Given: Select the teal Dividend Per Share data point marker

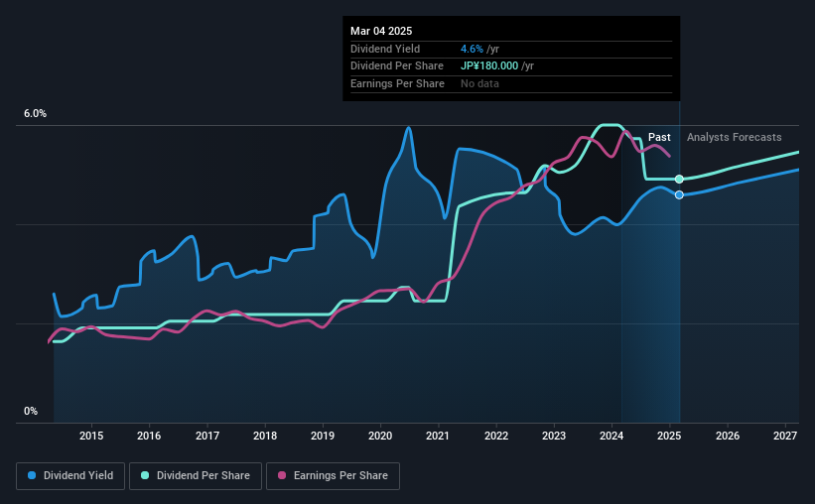Looking at the screenshot, I should tap(679, 180).
